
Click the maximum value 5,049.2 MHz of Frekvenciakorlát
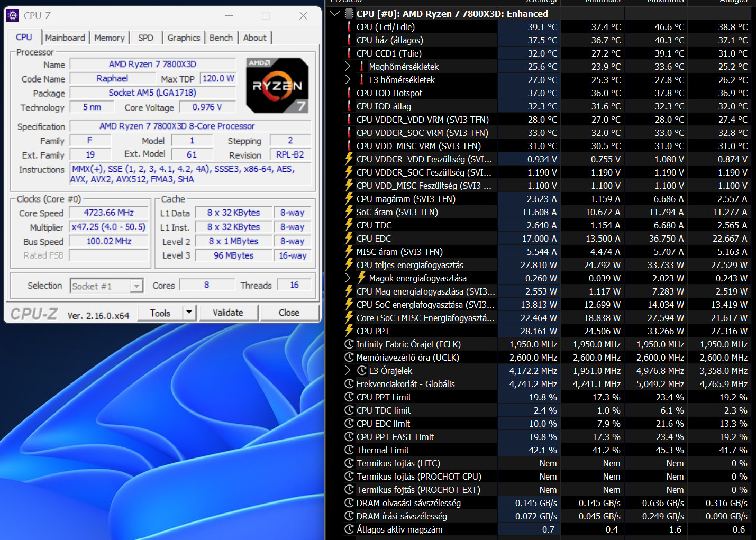[x=660, y=383]
